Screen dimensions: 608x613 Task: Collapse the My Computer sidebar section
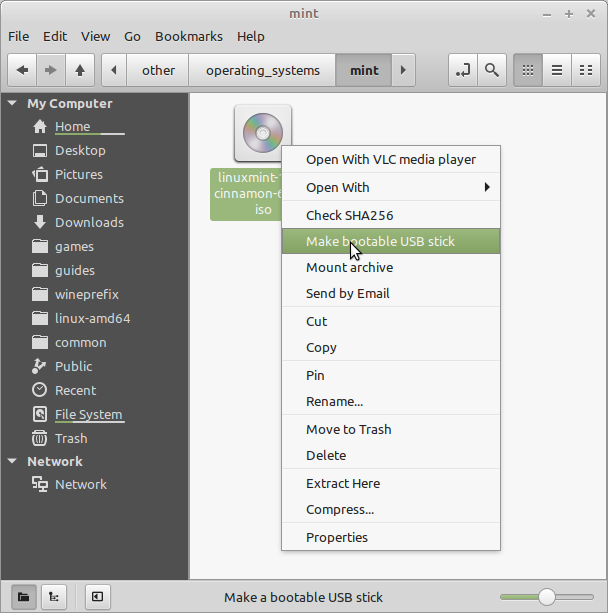(x=12, y=103)
